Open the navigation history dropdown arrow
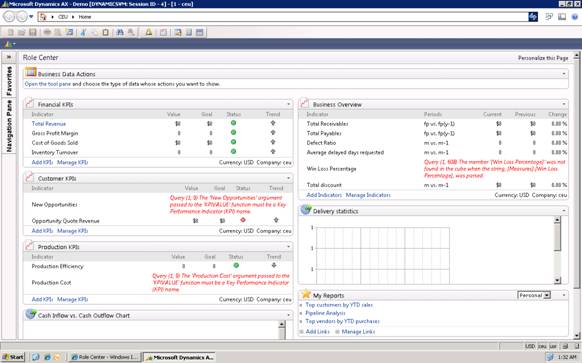The width and height of the screenshot is (582, 363). point(31,17)
